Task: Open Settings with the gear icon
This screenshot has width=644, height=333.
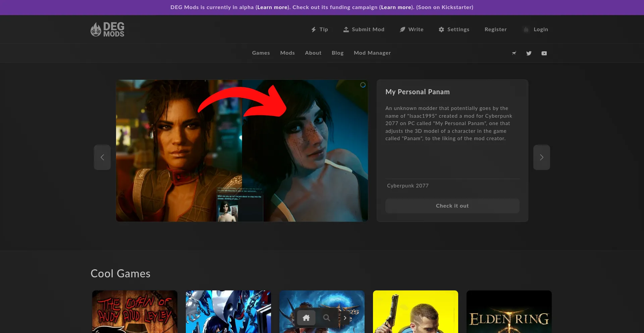Action: (454, 30)
